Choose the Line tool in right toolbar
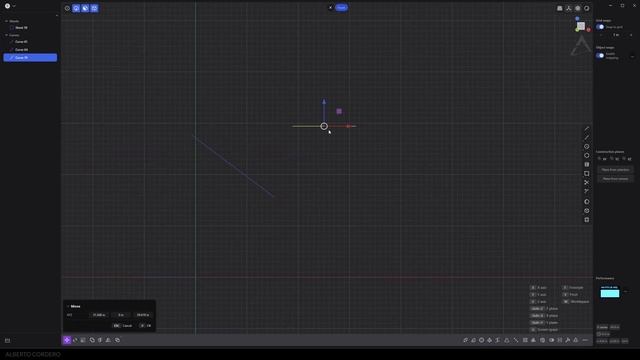The height and width of the screenshot is (360, 640). [587, 129]
